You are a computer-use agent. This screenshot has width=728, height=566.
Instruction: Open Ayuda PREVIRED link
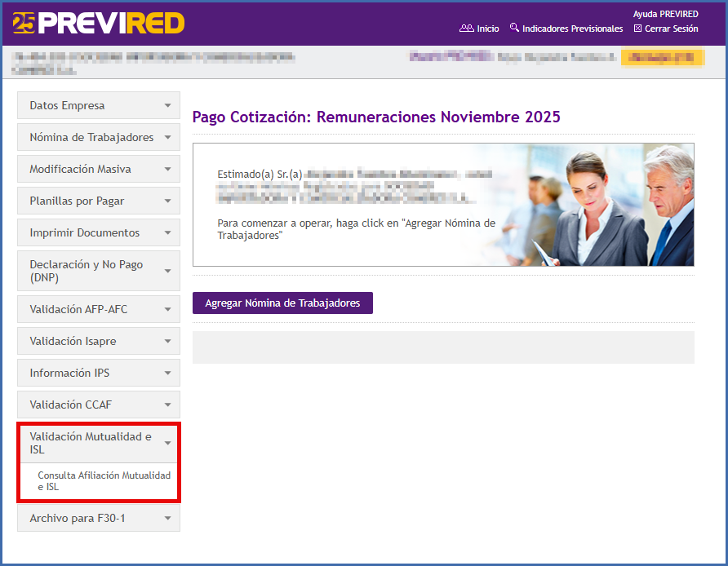(x=665, y=14)
